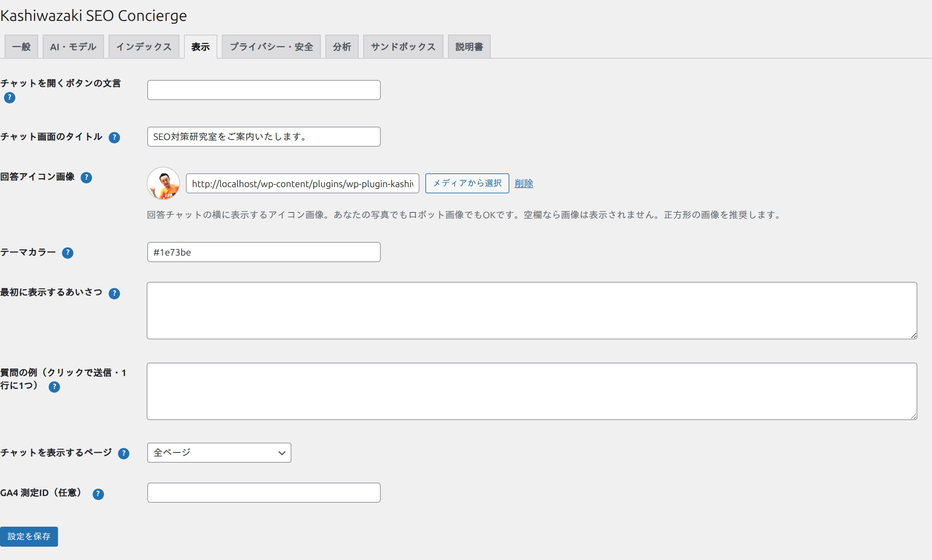
Task: Show help for チャットを表示するページ
Action: pyautogui.click(x=124, y=454)
